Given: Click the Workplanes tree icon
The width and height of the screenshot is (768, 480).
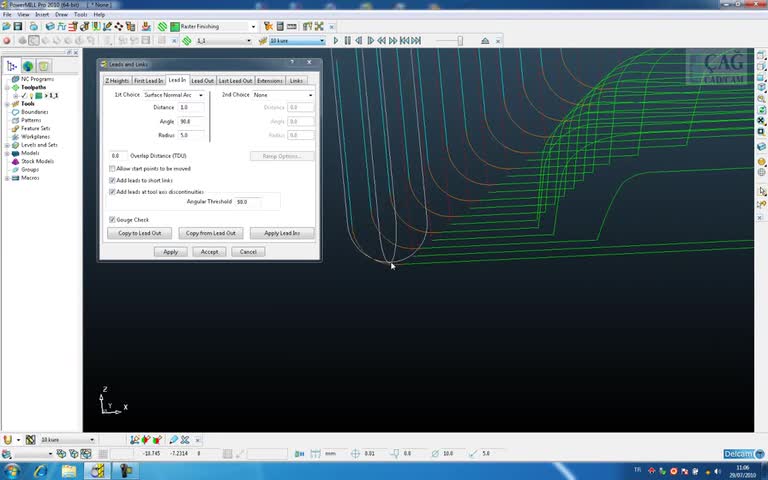Looking at the screenshot, I should click(x=14, y=136).
